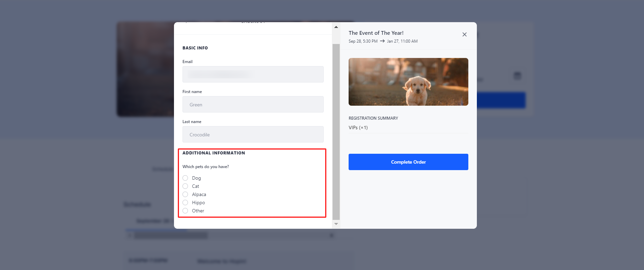Click the scrollbar up arrow in the form
The image size is (644, 270).
pos(336,27)
